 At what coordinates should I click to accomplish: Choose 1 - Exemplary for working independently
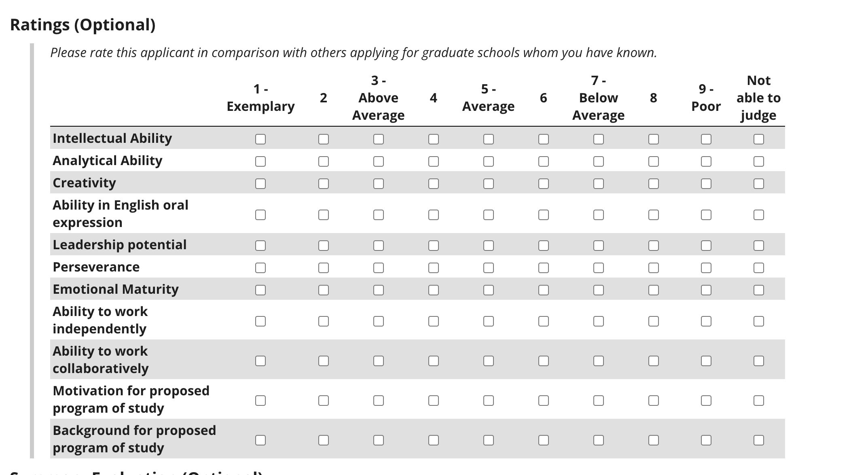(260, 321)
